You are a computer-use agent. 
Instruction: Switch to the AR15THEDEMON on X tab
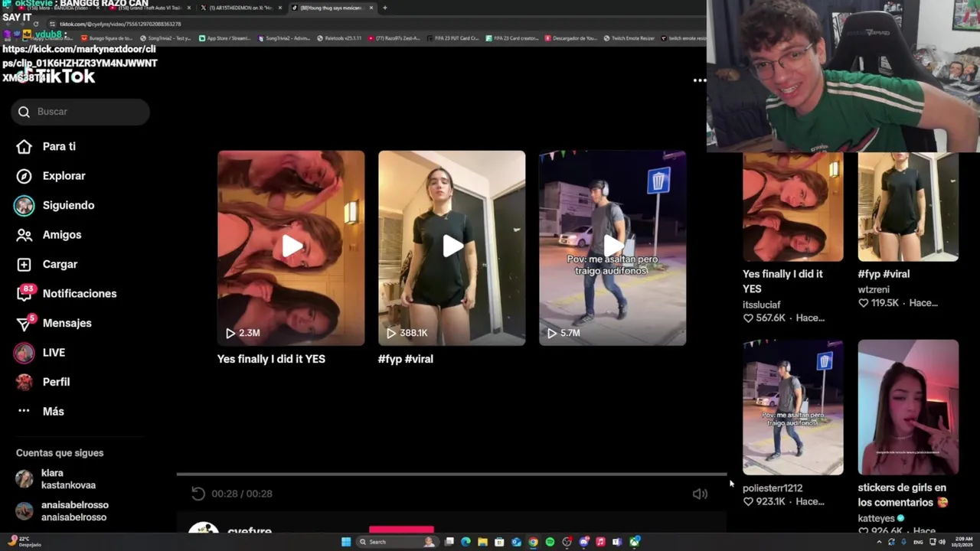tap(240, 8)
